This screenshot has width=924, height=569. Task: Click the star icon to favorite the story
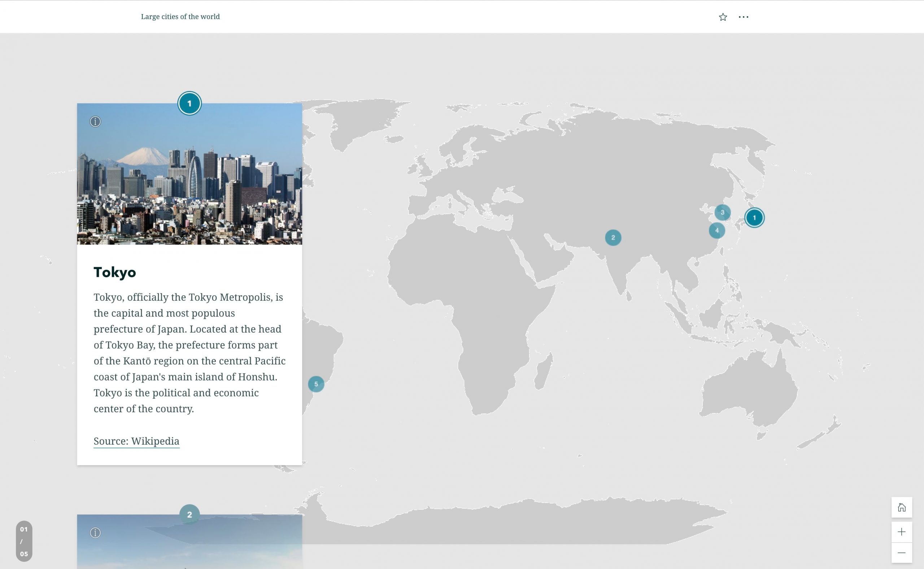click(723, 17)
